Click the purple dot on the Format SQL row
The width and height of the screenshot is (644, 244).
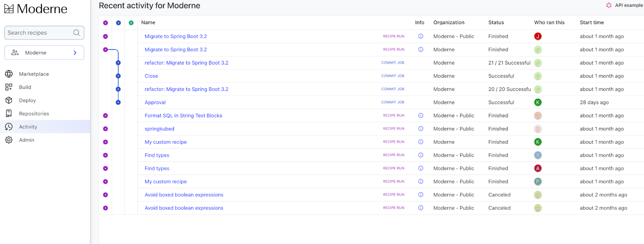click(105, 115)
